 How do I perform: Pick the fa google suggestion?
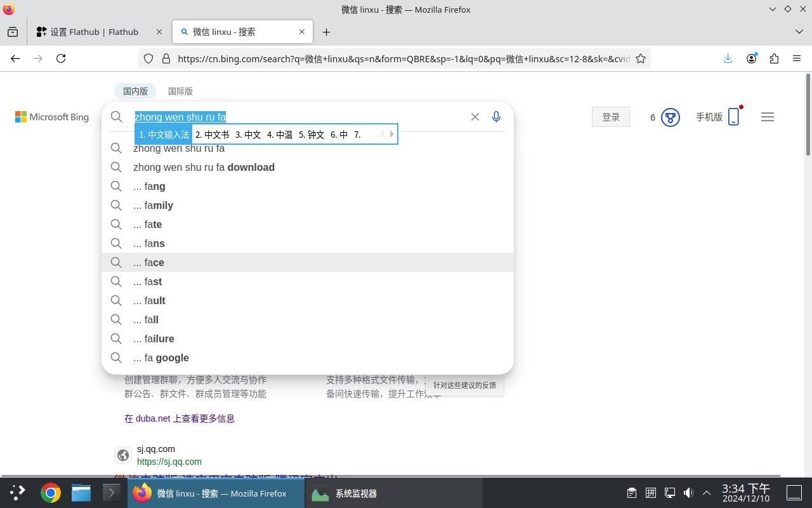[308, 358]
